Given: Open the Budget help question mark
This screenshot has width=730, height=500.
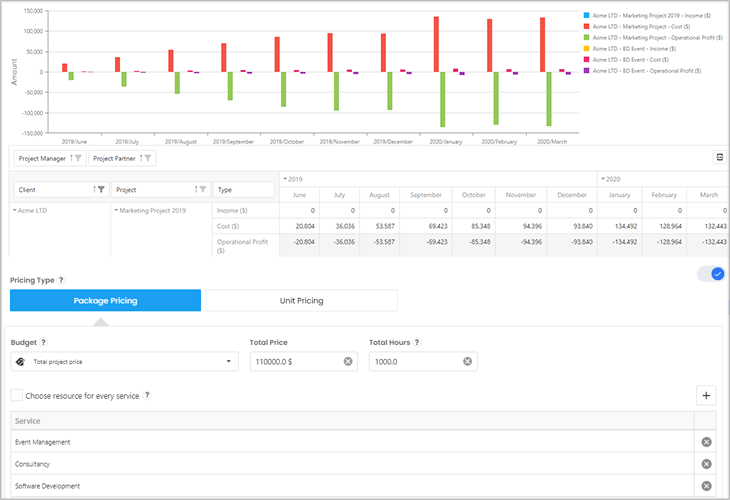Looking at the screenshot, I should (43, 342).
